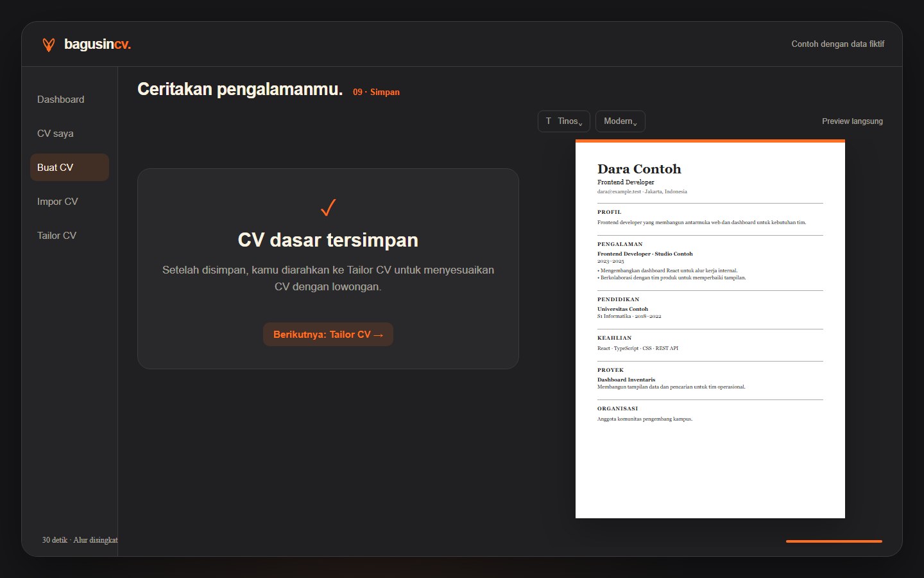
Task: Click the "Preview langsung" label
Action: tap(852, 121)
